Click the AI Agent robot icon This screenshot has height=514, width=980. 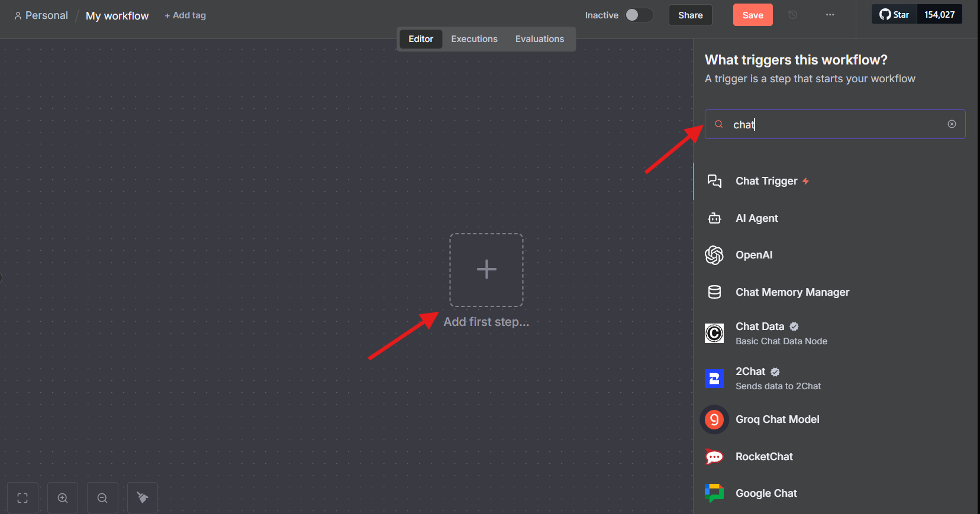[714, 218]
